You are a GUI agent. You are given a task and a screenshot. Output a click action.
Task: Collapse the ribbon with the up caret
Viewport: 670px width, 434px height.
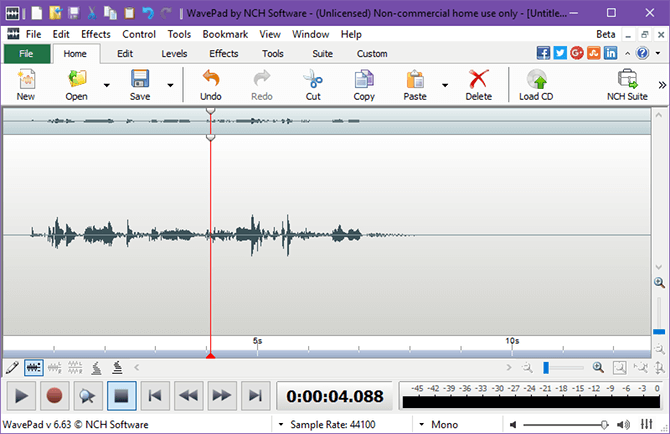pos(627,53)
